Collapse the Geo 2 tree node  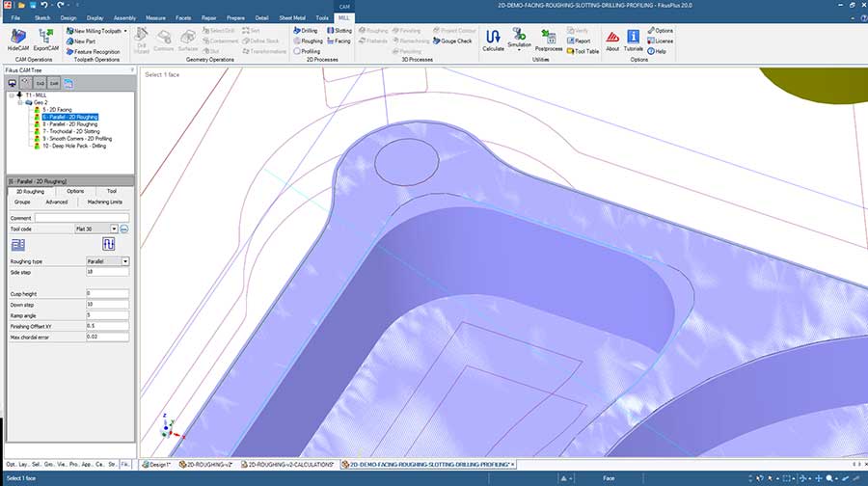pos(18,103)
